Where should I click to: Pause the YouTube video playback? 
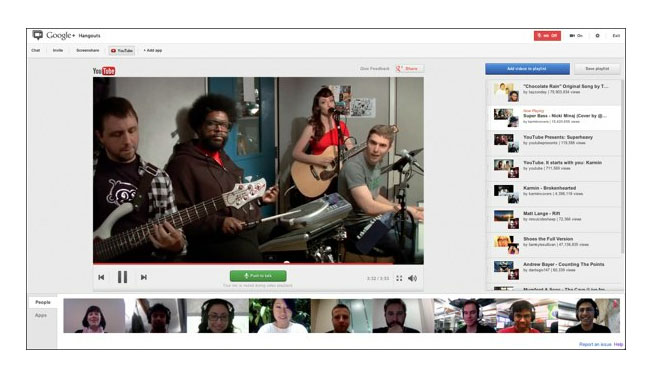pyautogui.click(x=122, y=277)
